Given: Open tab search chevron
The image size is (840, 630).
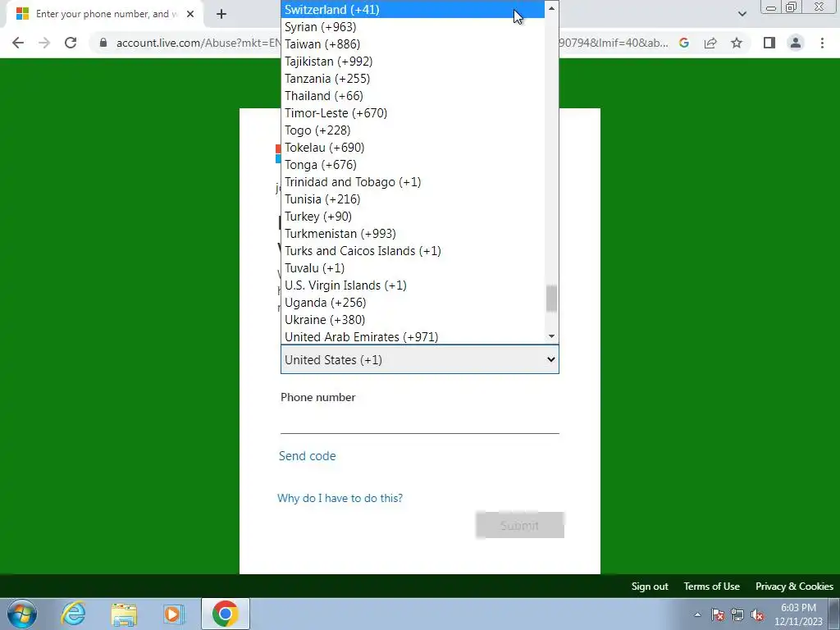Looking at the screenshot, I should (x=742, y=14).
